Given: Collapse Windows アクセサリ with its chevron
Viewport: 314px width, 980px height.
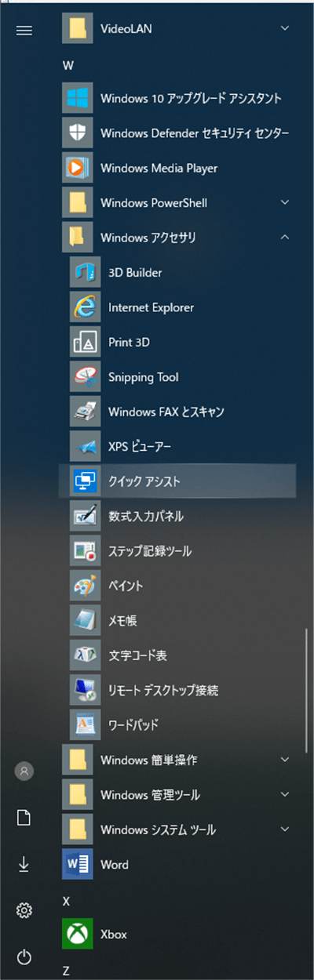Looking at the screenshot, I should 285,237.
